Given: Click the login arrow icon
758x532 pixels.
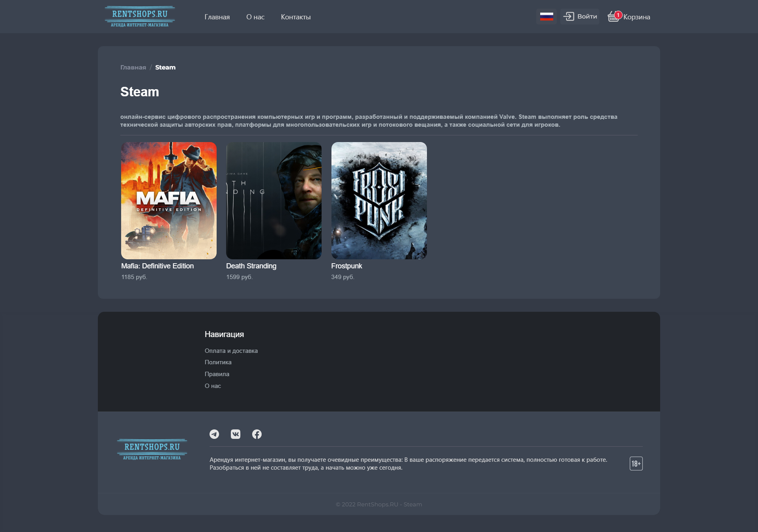Looking at the screenshot, I should click(x=569, y=17).
